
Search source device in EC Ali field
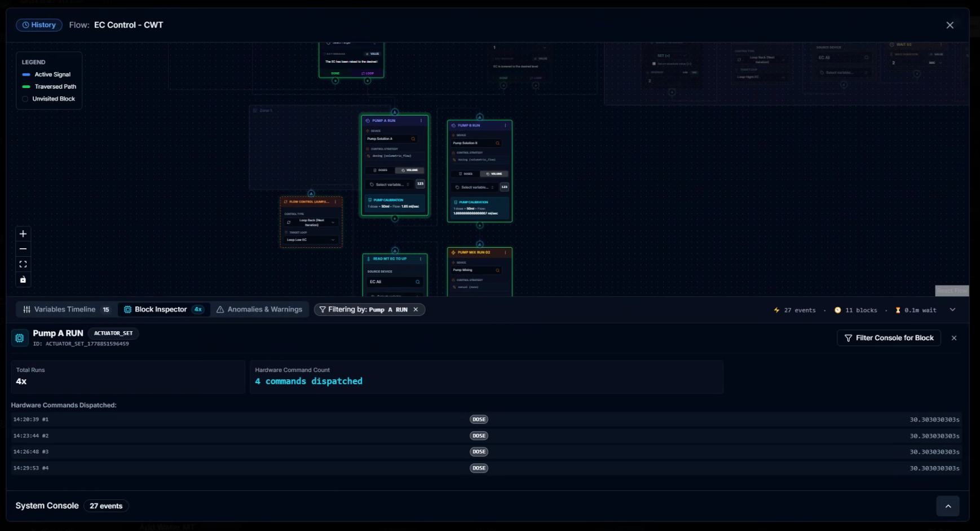pyautogui.click(x=418, y=282)
